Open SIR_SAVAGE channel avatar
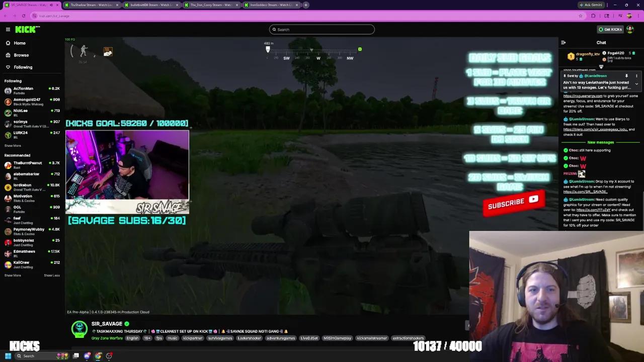This screenshot has height=362, width=644. coord(79,329)
